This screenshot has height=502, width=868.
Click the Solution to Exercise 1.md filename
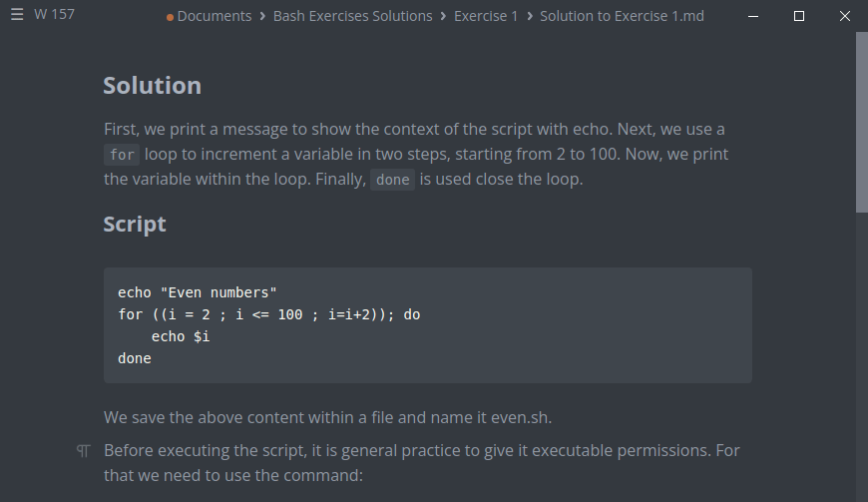coord(622,16)
